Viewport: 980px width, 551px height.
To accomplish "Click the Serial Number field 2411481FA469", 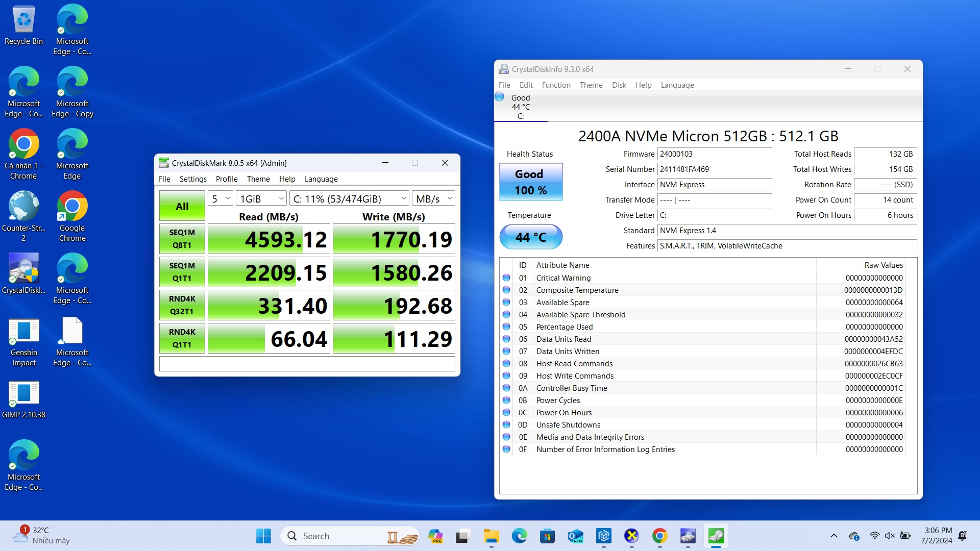I will click(715, 169).
